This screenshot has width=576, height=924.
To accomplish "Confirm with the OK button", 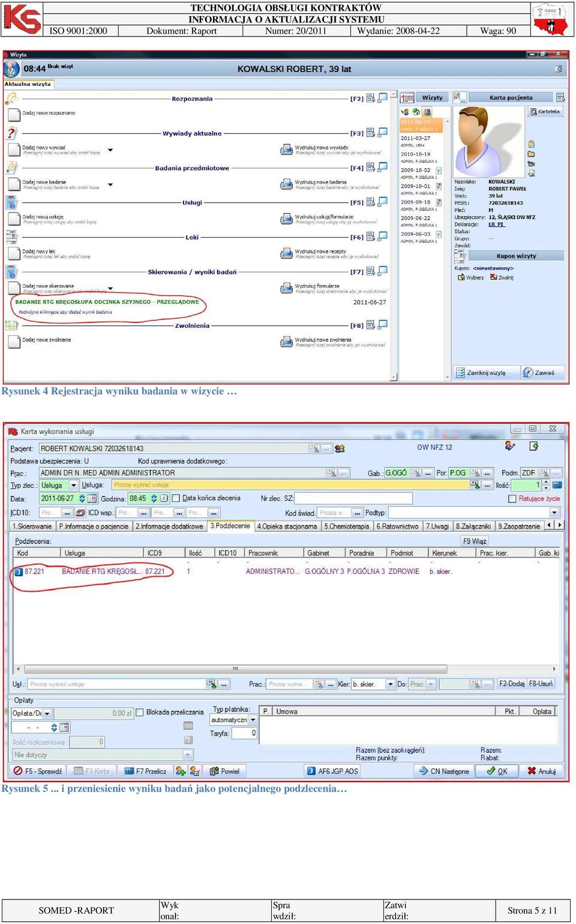I will pyautogui.click(x=497, y=771).
